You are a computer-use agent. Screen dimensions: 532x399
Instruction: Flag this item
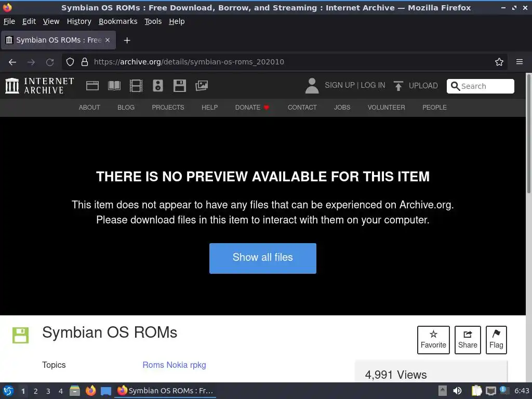point(496,340)
